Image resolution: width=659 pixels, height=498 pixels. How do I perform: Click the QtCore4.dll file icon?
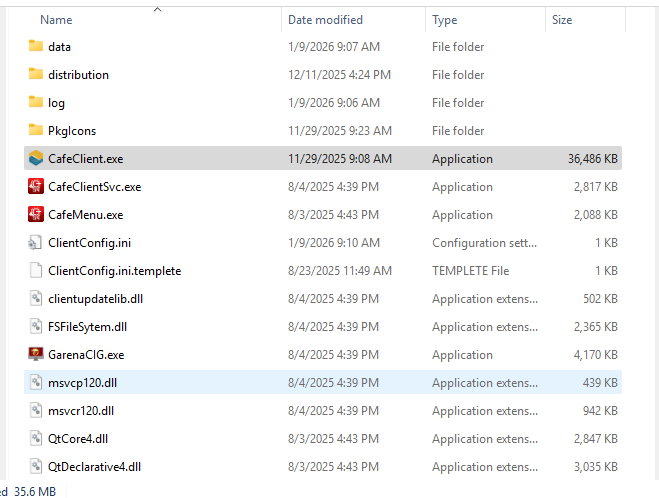(x=36, y=438)
